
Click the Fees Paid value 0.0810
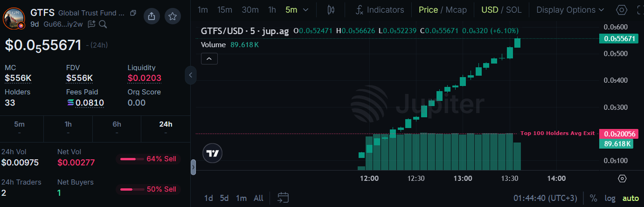click(x=90, y=103)
